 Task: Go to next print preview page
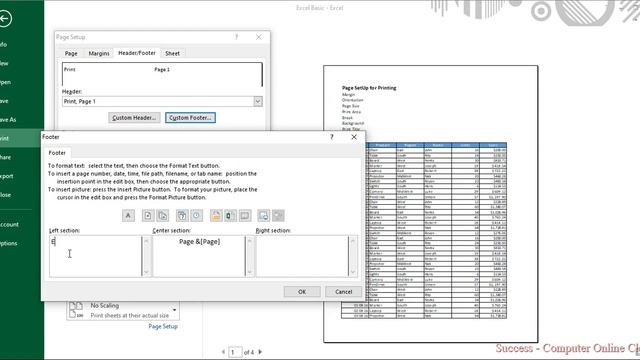click(260, 352)
